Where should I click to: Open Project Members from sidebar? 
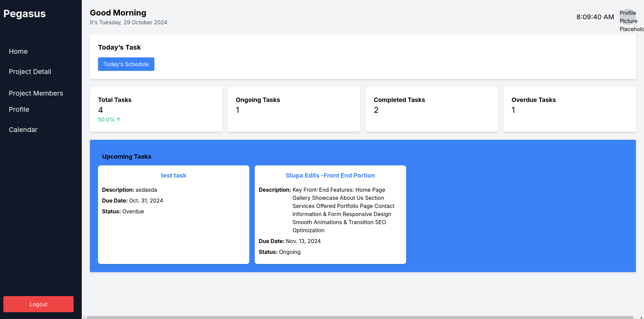[x=36, y=93]
